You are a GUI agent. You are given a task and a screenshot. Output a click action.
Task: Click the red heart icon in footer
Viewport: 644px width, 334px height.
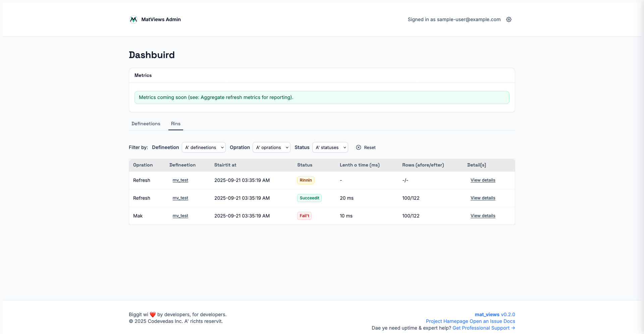pyautogui.click(x=153, y=315)
